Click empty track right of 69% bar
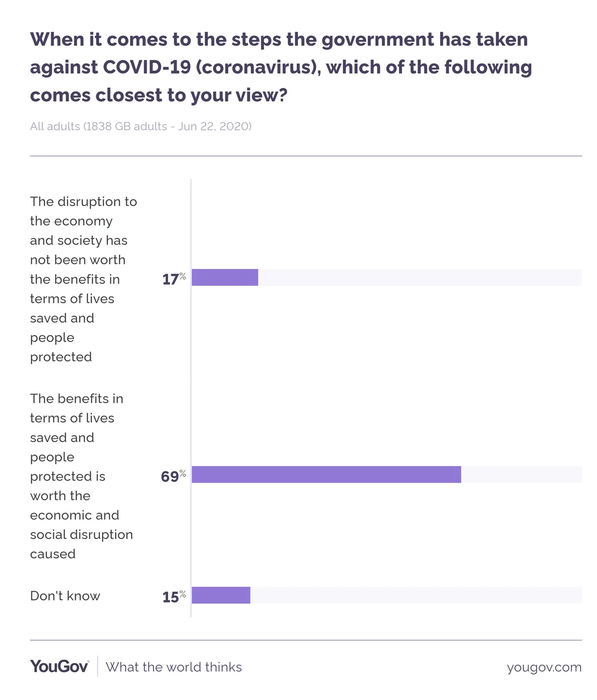This screenshot has height=700, width=597. (x=521, y=474)
